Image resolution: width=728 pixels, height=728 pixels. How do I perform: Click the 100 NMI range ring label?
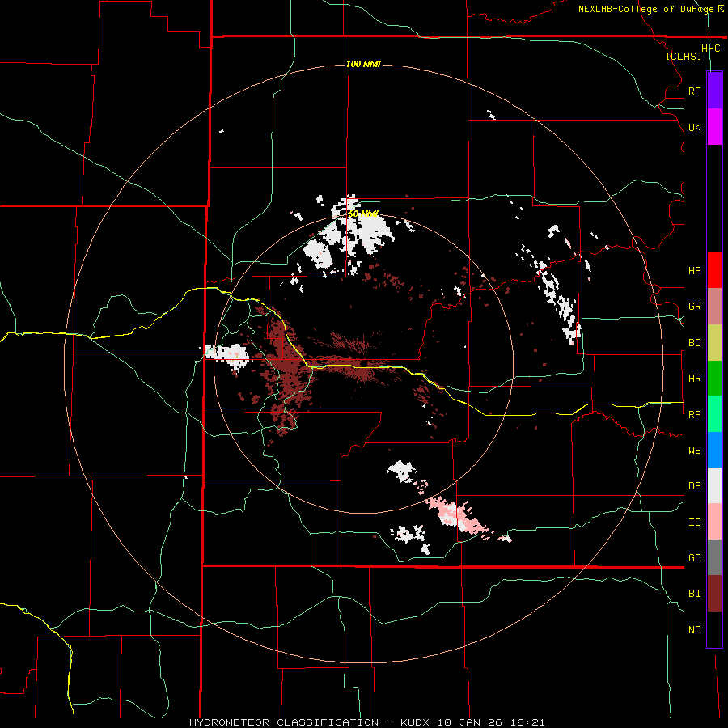(363, 64)
